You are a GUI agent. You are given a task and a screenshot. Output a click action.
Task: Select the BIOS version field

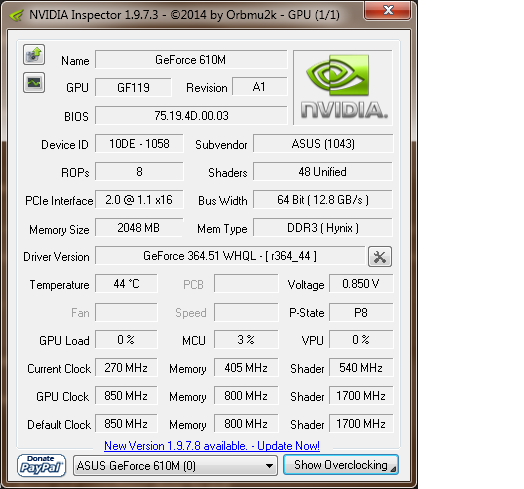pos(191,116)
